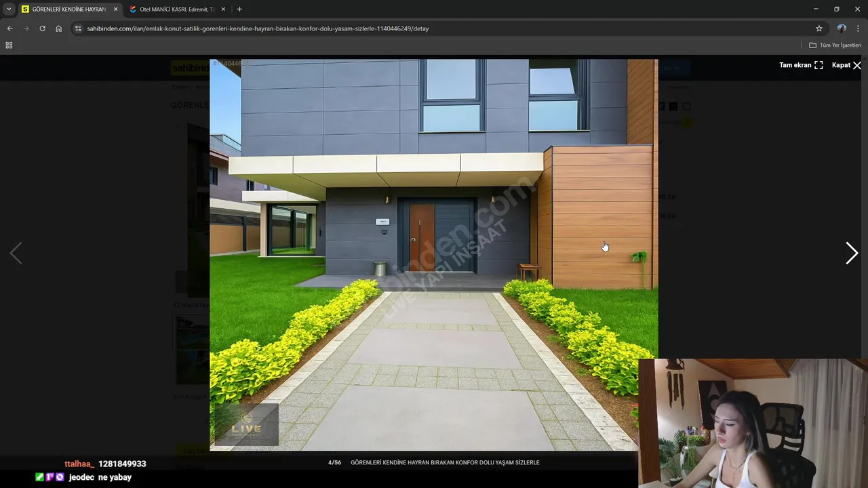Click the browser back arrow
This screenshot has height=488, width=868.
tap(9, 28)
